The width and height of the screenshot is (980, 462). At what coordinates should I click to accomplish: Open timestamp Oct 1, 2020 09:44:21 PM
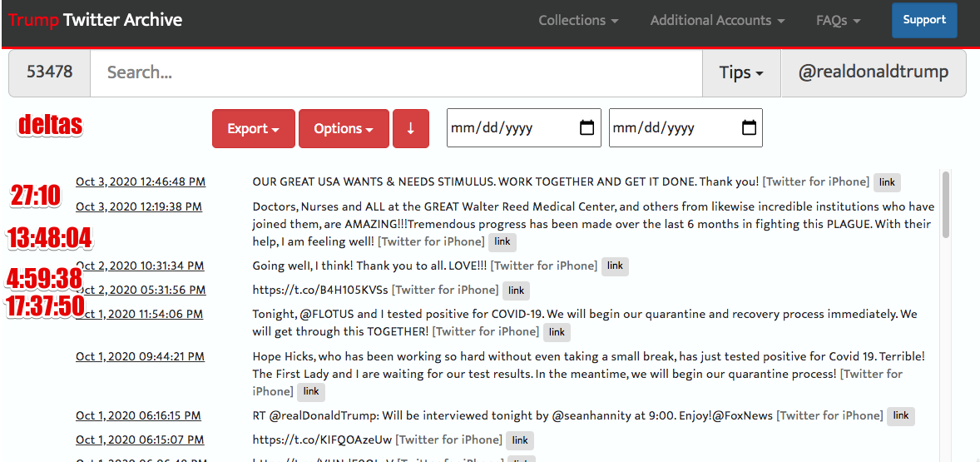pyautogui.click(x=140, y=356)
